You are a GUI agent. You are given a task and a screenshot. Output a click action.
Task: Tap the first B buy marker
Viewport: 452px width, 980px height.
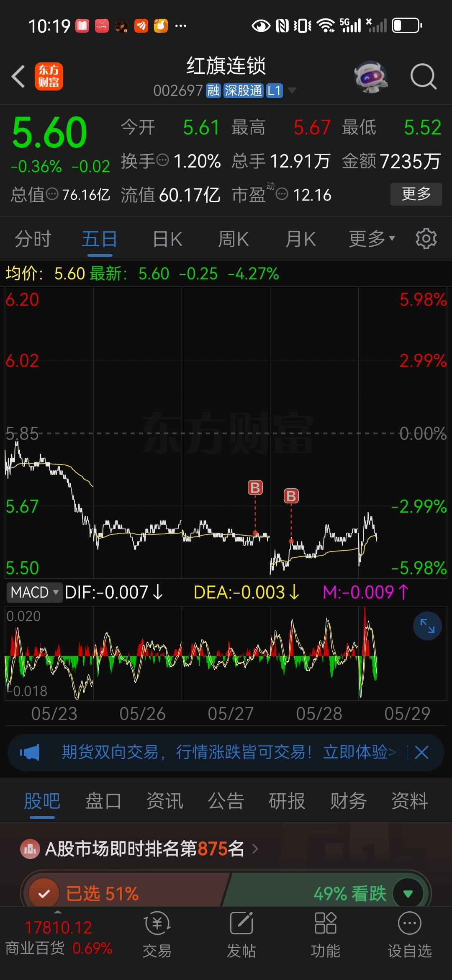[255, 488]
